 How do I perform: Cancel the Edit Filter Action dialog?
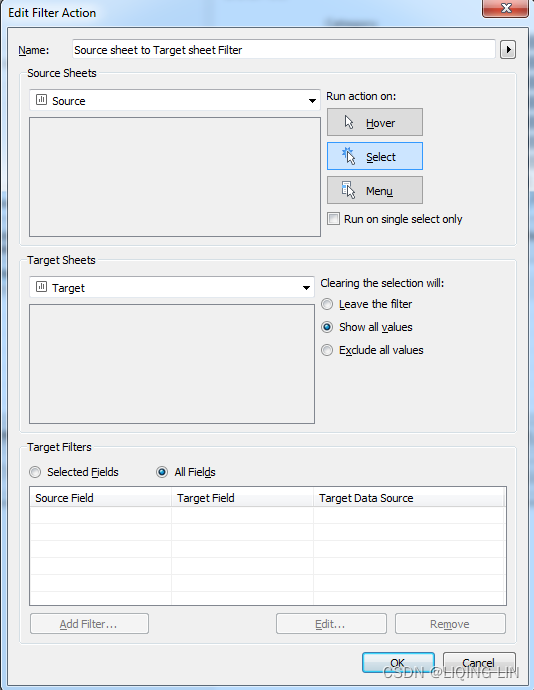[x=479, y=663]
